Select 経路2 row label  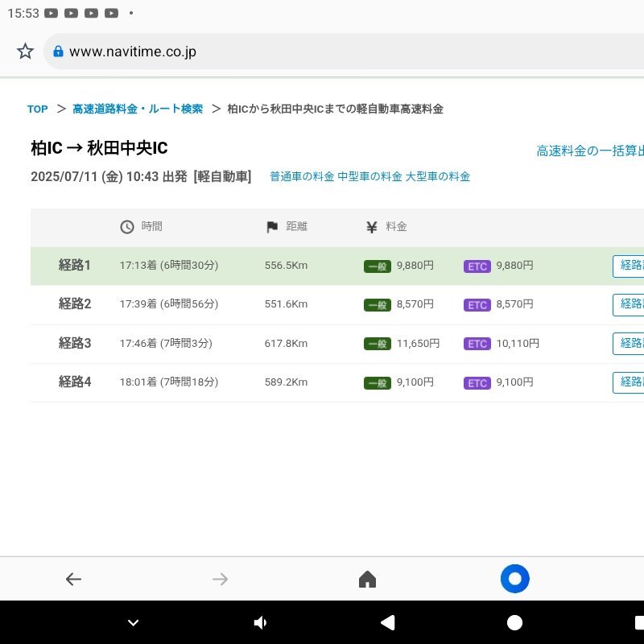74,304
